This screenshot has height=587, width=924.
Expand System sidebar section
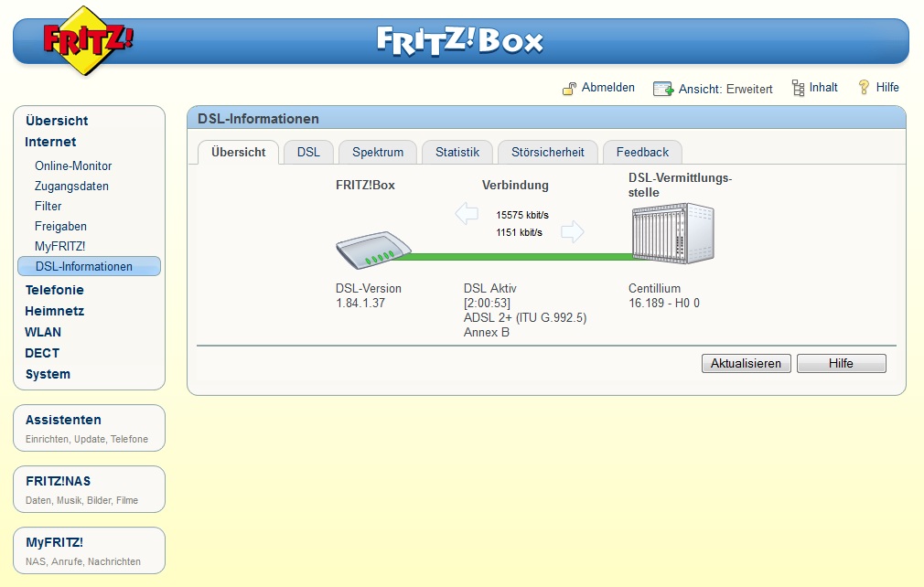48,375
